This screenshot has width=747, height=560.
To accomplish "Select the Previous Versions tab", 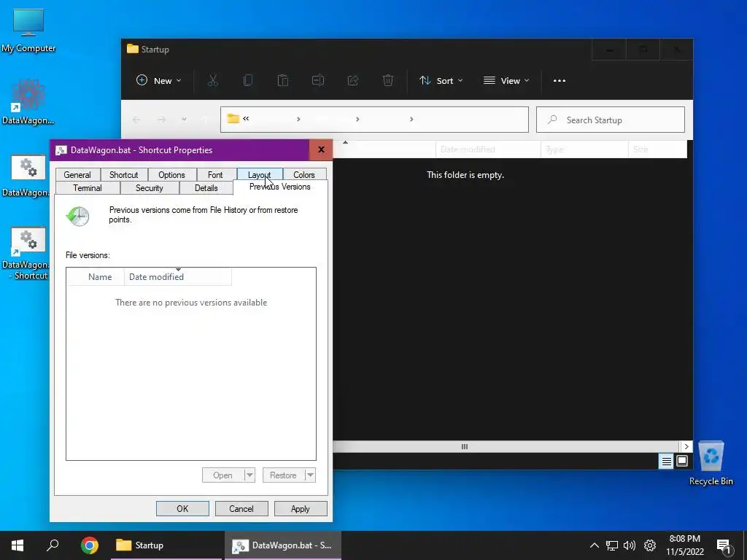I will click(280, 187).
